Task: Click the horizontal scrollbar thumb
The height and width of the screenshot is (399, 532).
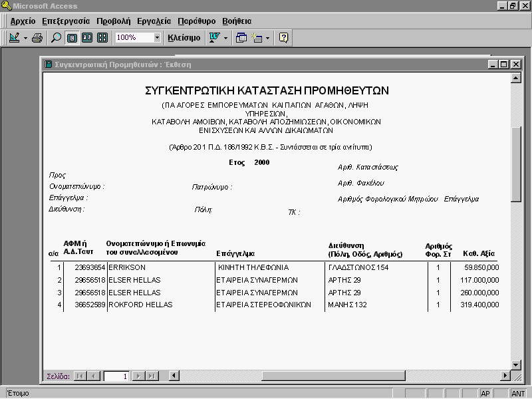Action: (x=334, y=376)
